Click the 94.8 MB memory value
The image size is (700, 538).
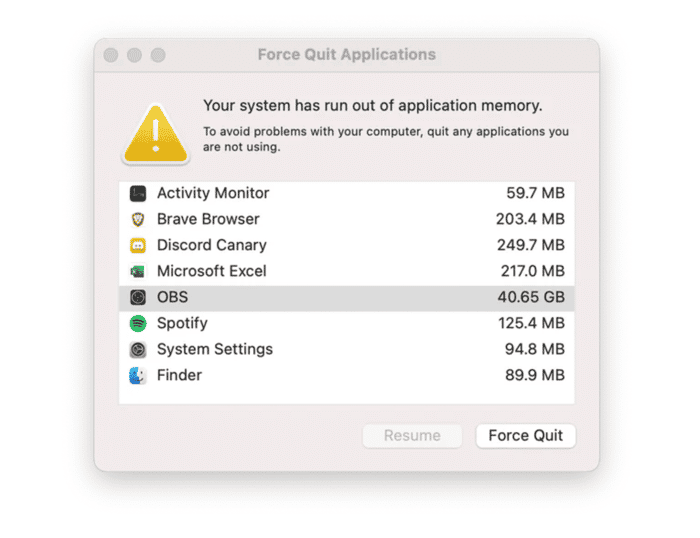(x=535, y=349)
